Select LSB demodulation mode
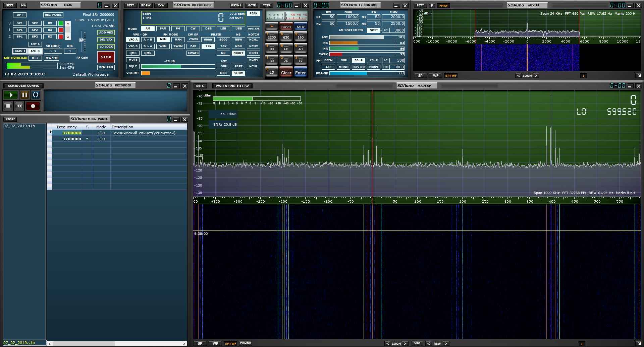Screen dimensions: 644x347 [x=223, y=28]
